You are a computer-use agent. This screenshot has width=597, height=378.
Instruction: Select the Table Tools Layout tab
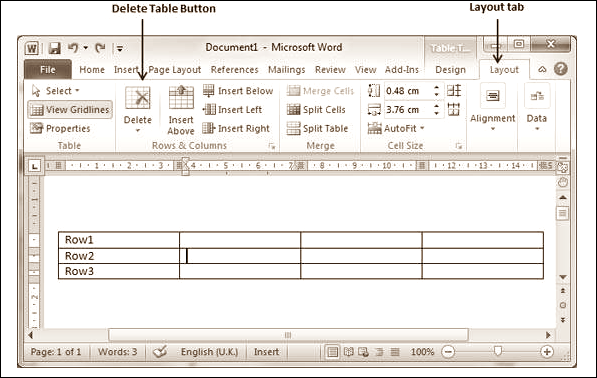tap(504, 70)
